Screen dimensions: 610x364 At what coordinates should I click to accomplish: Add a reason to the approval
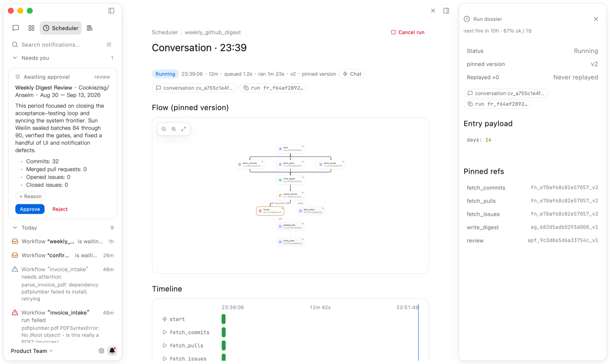(x=30, y=196)
